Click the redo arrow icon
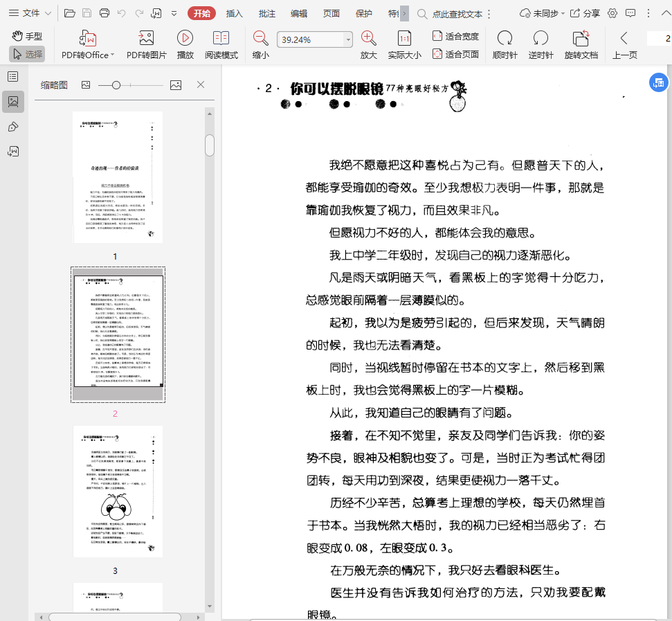 coord(139,13)
